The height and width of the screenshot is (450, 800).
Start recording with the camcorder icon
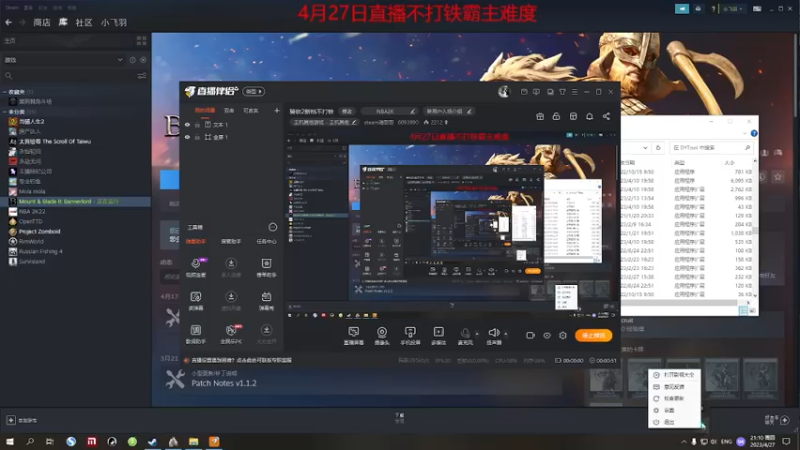pos(531,335)
